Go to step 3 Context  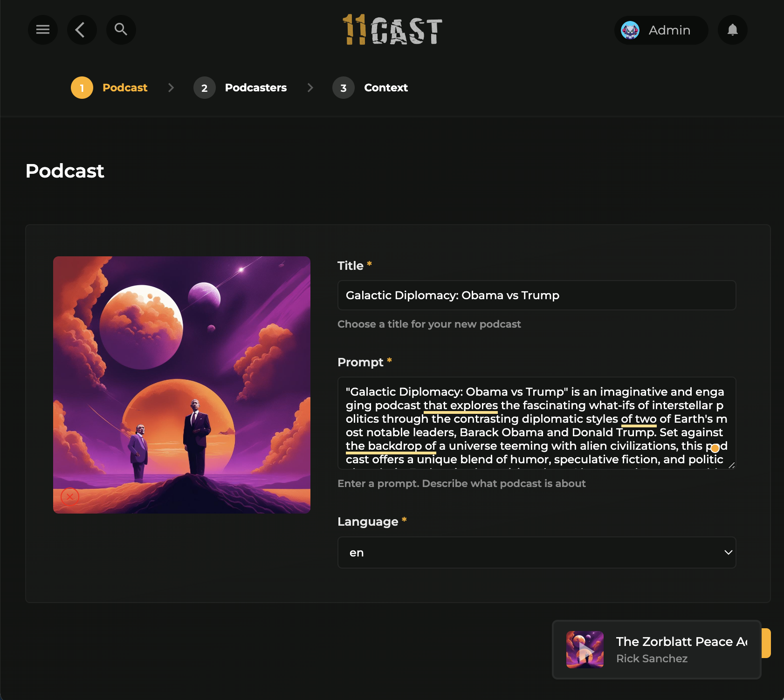370,88
